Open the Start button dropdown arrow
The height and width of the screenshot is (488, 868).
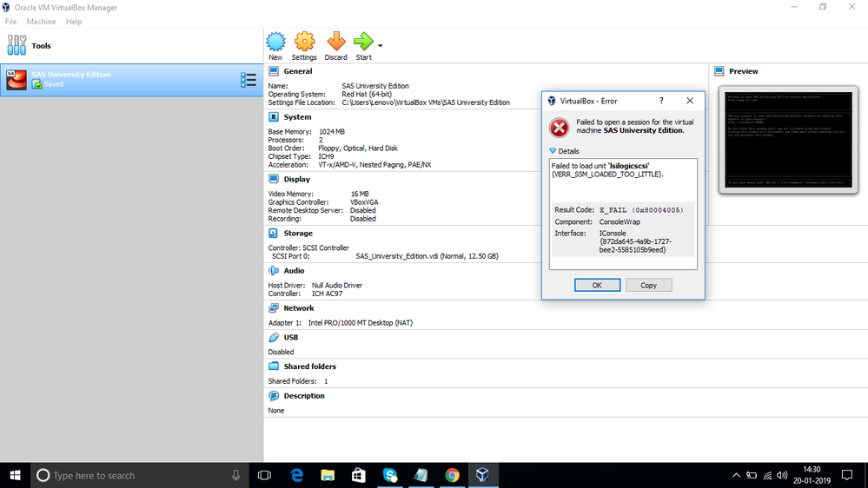[381, 45]
